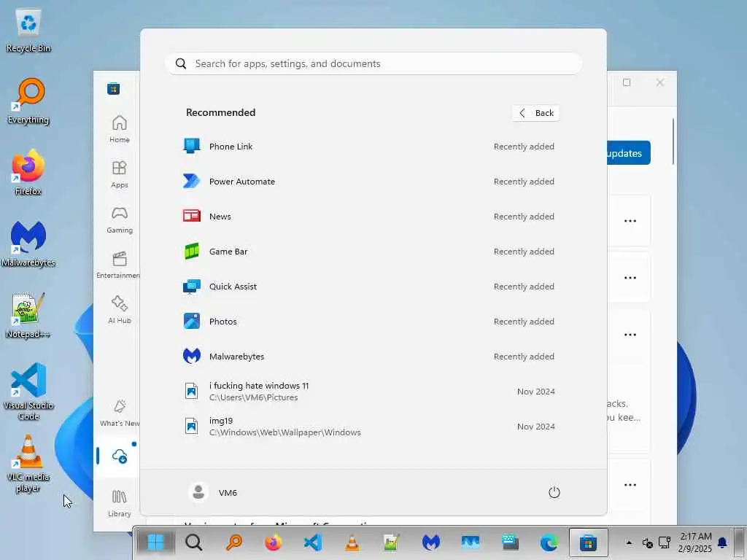The height and width of the screenshot is (560, 747).
Task: Open Entertainment section in Microsoft Store
Action: pyautogui.click(x=118, y=265)
